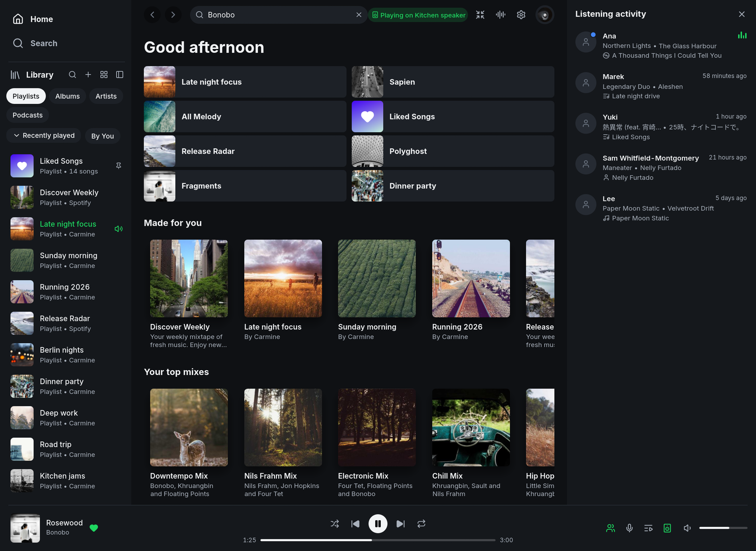This screenshot has height=551, width=756.
Task: Pause the current song
Action: click(x=378, y=524)
